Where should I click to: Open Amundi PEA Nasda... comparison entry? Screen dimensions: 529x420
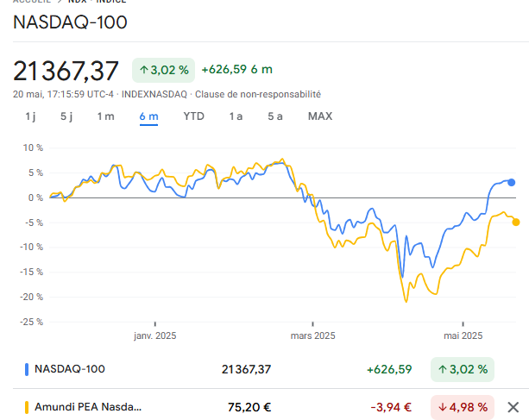point(87,407)
